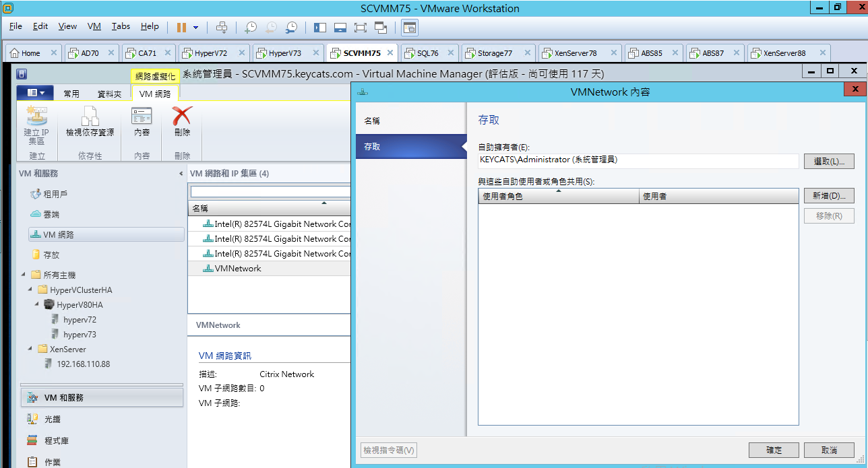Click the Send Ctrl+Alt+Del icon
Viewport: 868px width, 468px height.
(222, 27)
